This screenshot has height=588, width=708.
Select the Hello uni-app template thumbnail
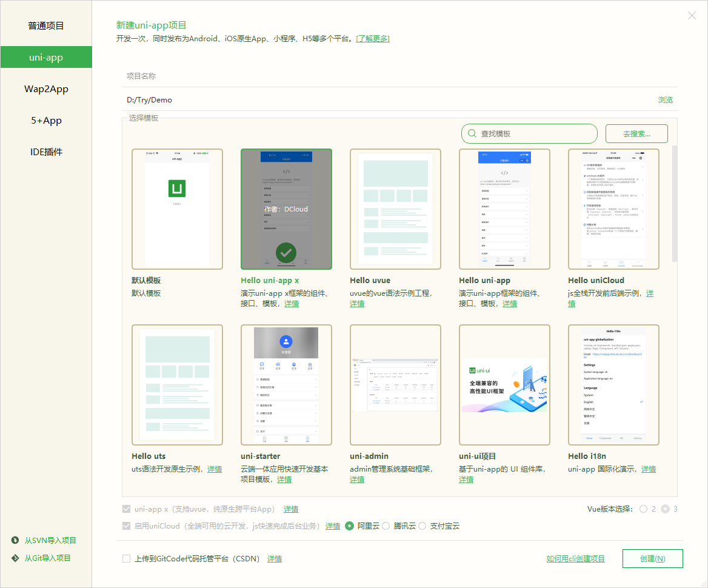coord(504,209)
